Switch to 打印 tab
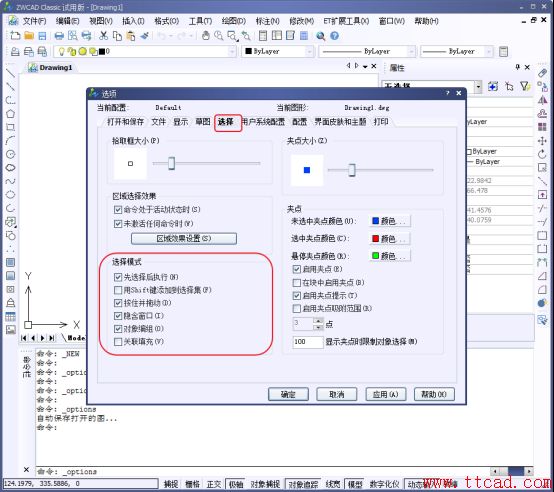Screen dimensions: 554x492 [381, 122]
